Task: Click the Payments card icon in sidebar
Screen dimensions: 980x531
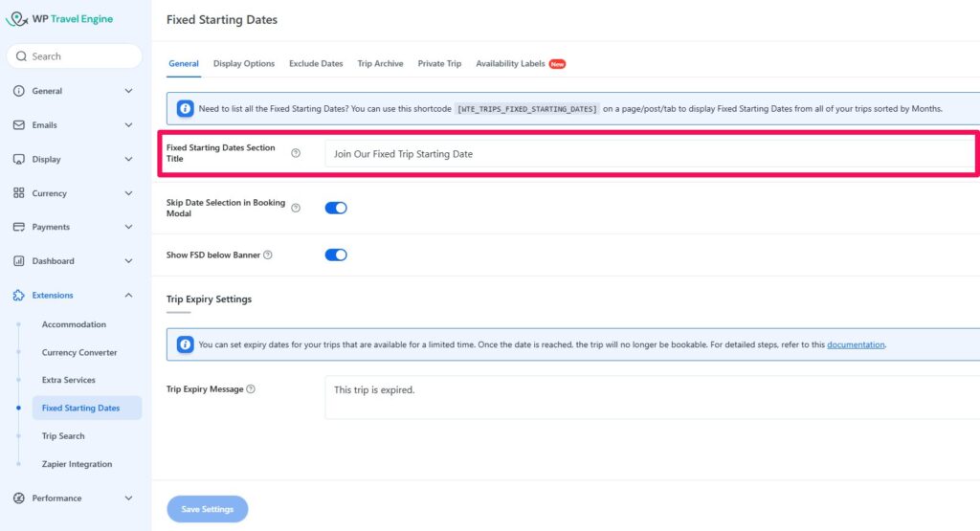Action: 19,227
